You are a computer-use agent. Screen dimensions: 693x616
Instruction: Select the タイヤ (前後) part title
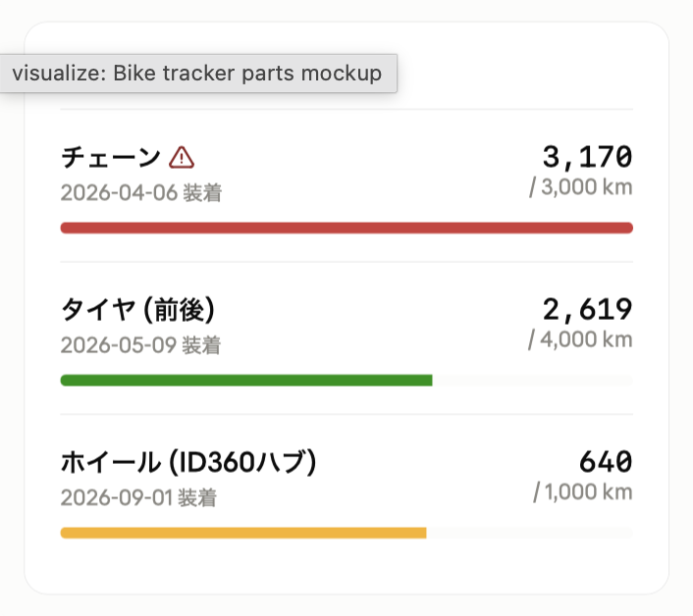[x=137, y=310]
